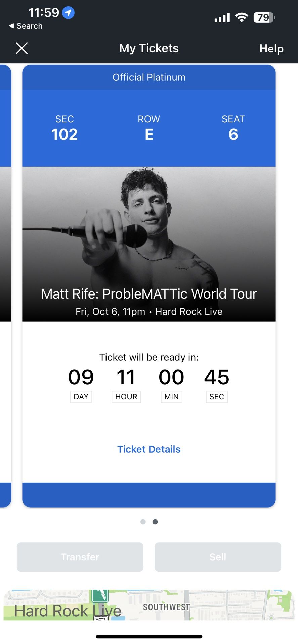
Task: Tap the battery level indicator
Action: click(264, 17)
